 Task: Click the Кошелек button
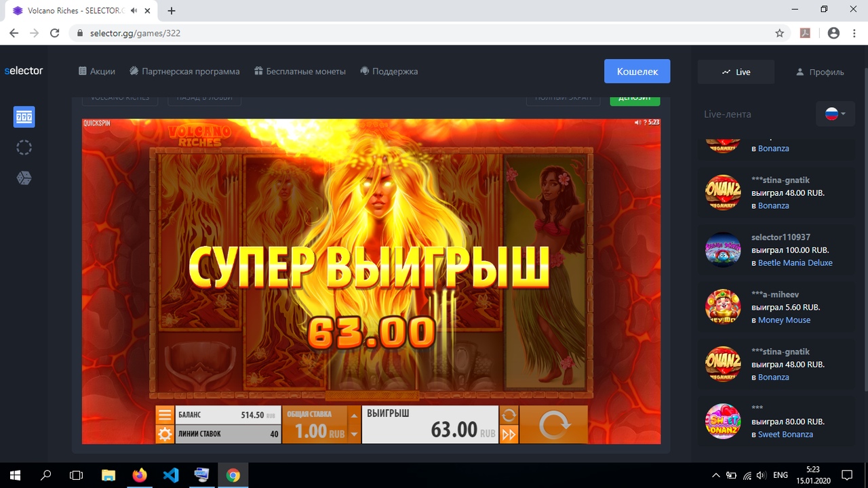click(637, 71)
